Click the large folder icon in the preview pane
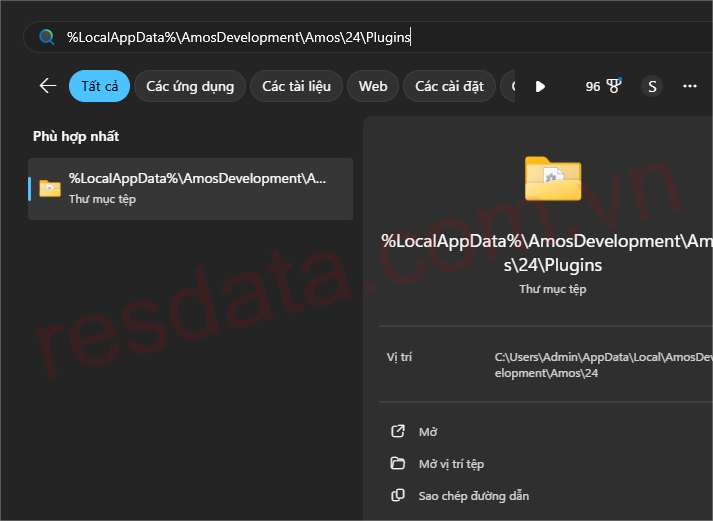 (552, 179)
